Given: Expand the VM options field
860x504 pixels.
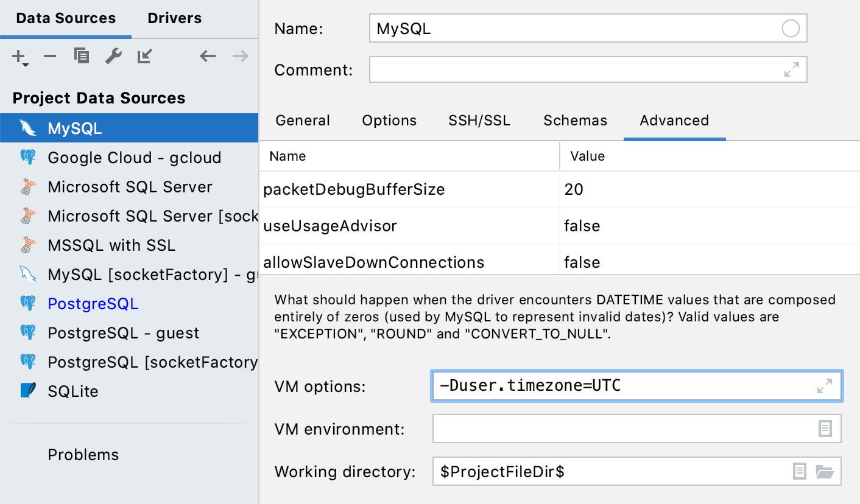Looking at the screenshot, I should click(x=825, y=386).
